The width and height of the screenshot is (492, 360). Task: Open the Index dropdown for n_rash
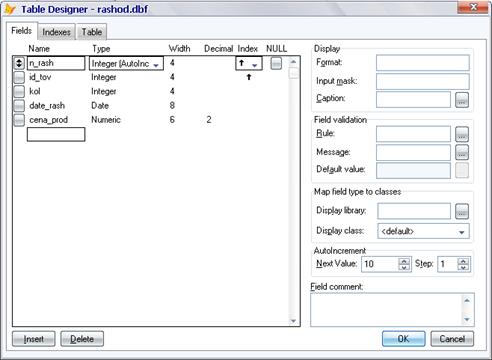pos(255,65)
